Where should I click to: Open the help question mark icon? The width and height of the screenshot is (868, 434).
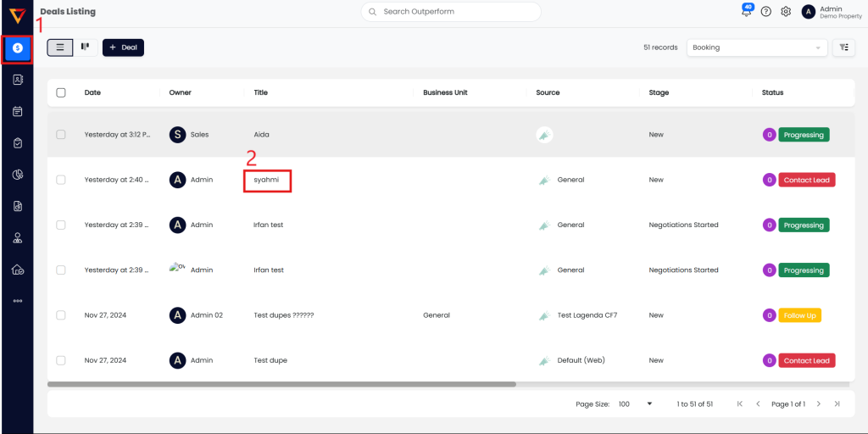click(766, 12)
